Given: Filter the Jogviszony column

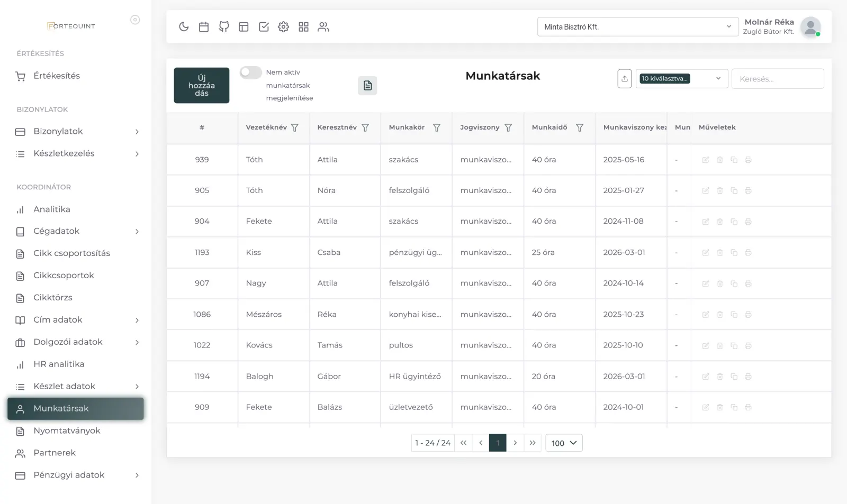Looking at the screenshot, I should click(x=508, y=127).
